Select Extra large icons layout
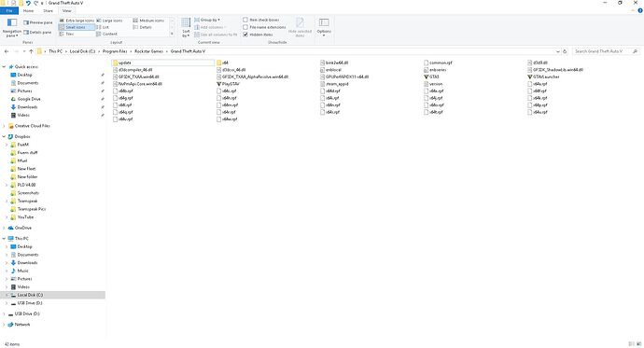644x348 pixels. coord(77,21)
